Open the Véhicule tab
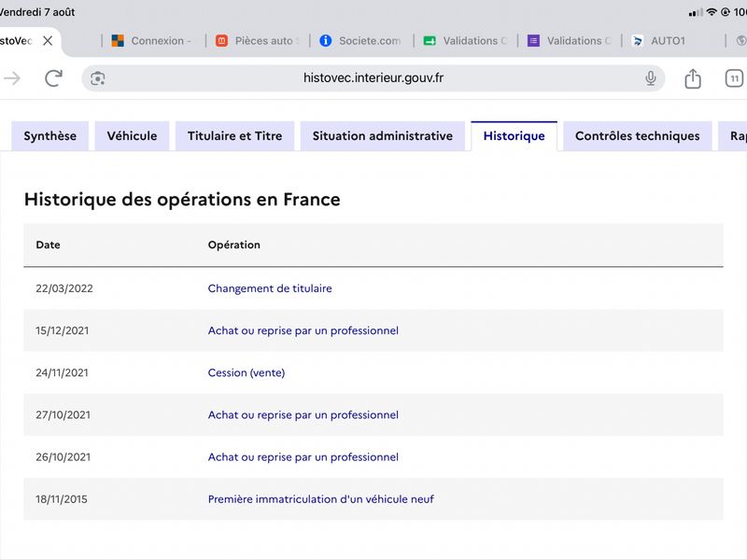The width and height of the screenshot is (747, 560). coord(132,136)
